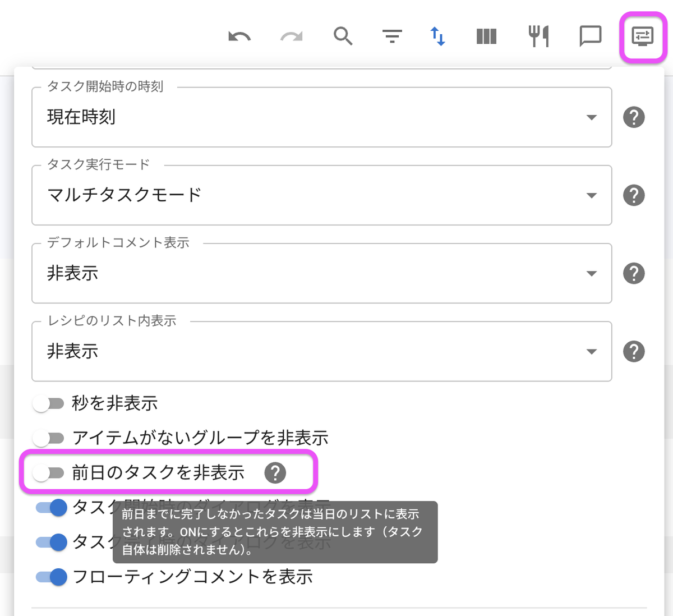Toggle the switch partly hidden behind tooltip
The width and height of the screenshot is (673, 616).
click(51, 542)
